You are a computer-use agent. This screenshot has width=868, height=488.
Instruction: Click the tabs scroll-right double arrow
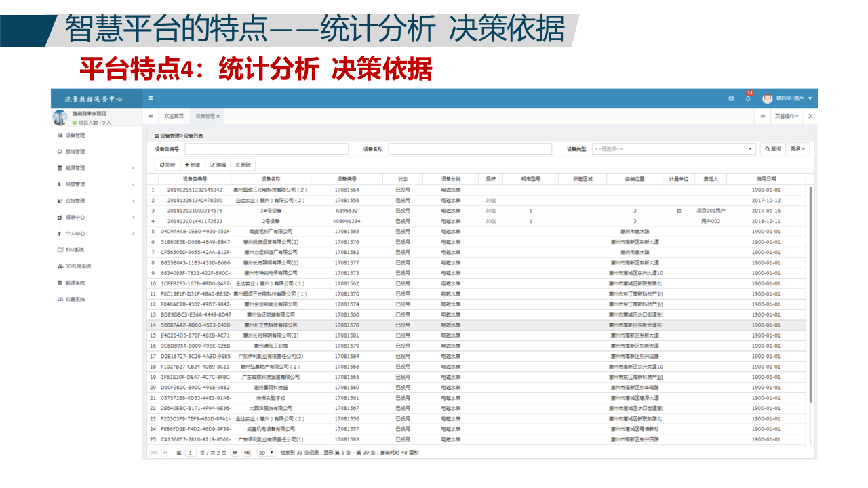[x=763, y=116]
